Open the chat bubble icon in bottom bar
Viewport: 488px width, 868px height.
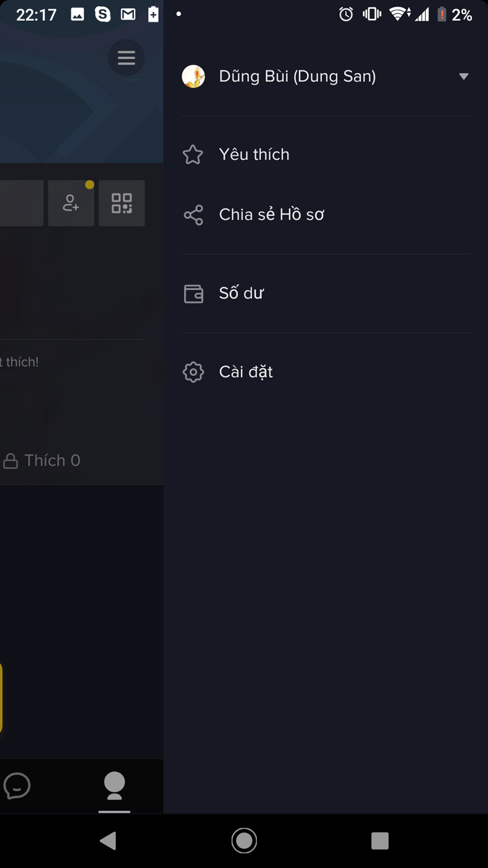pos(17,786)
